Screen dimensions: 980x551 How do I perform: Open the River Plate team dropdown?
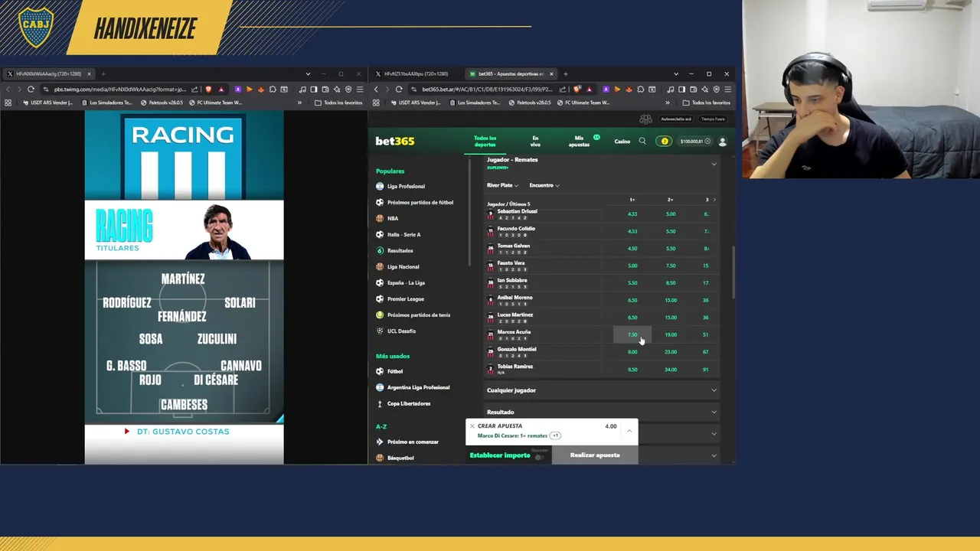(x=502, y=185)
